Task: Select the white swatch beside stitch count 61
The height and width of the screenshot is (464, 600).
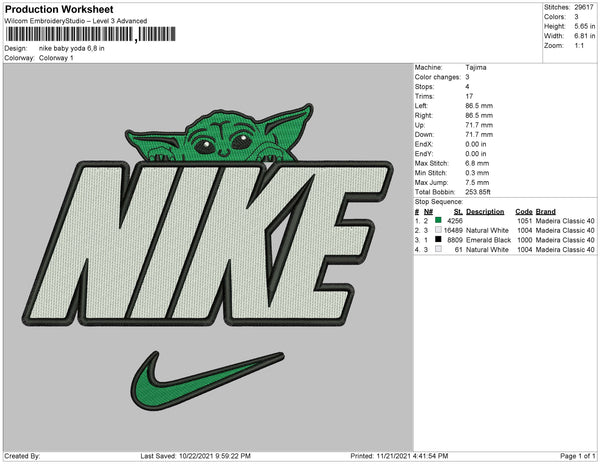Action: coord(438,249)
